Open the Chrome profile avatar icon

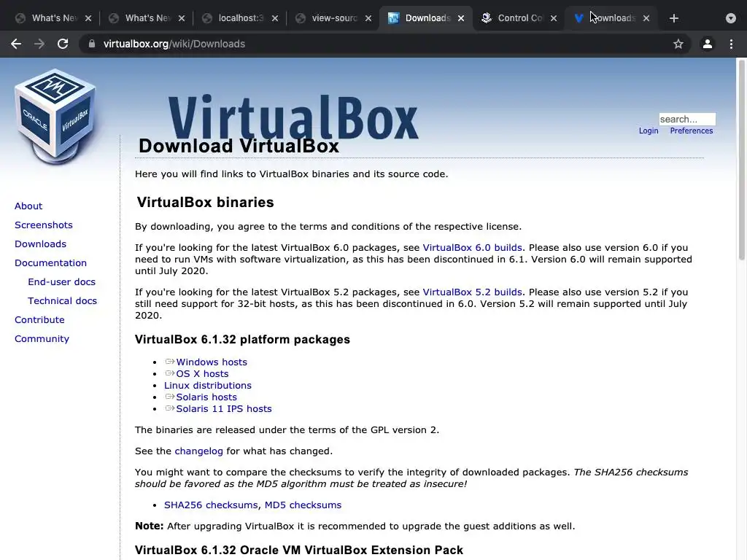pyautogui.click(x=708, y=44)
